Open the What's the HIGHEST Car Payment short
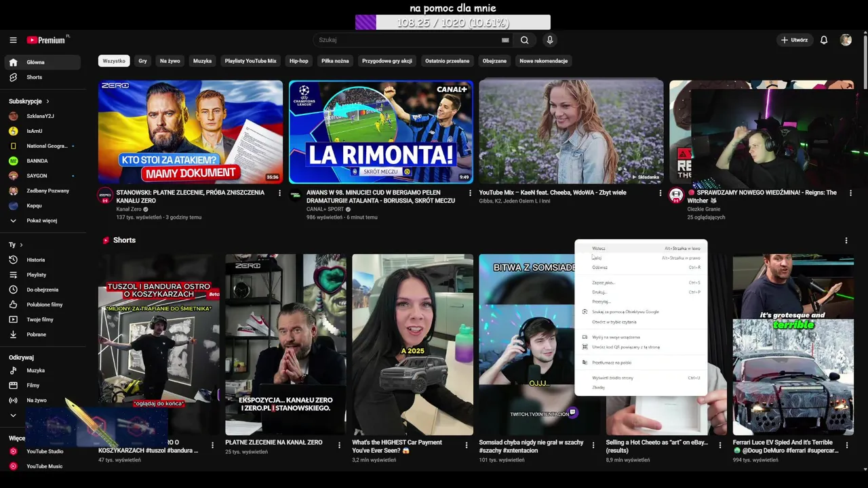 coord(412,344)
